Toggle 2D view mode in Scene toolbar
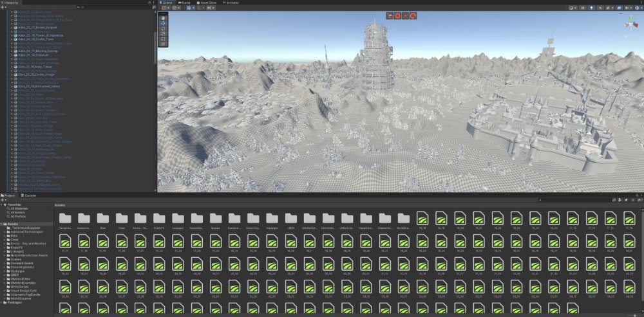 tap(582, 8)
